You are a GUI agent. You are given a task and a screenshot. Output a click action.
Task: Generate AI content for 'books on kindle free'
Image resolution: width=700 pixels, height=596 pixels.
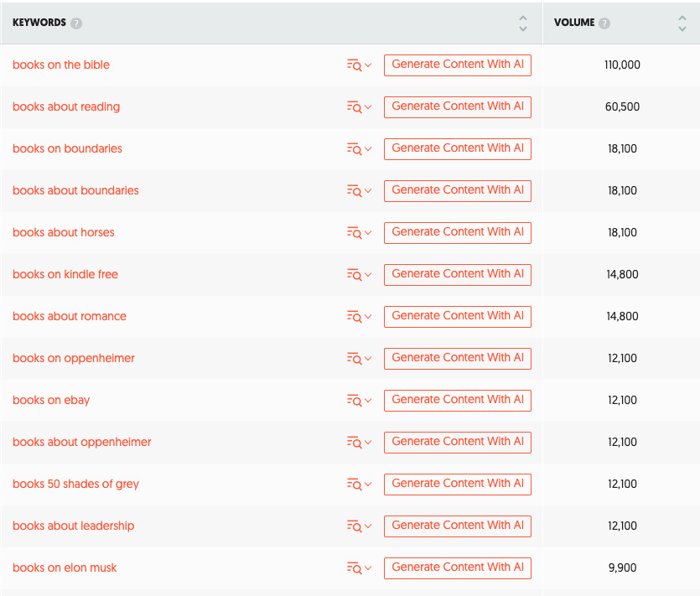click(457, 274)
